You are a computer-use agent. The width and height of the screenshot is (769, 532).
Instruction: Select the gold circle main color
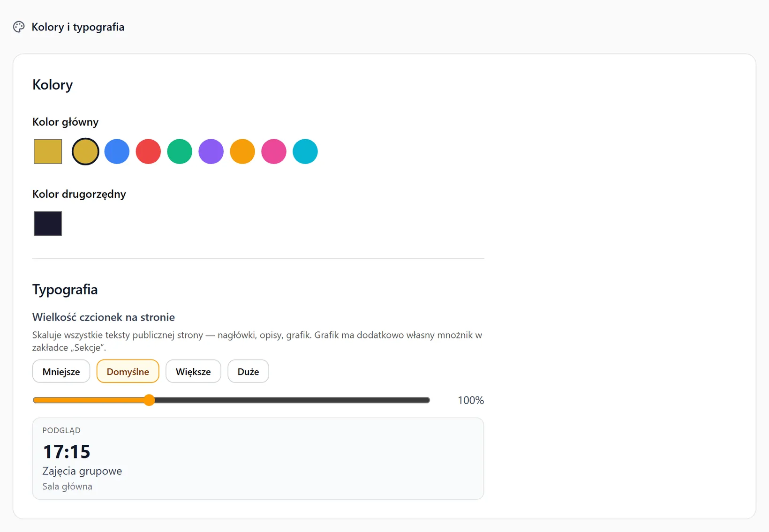[85, 151]
